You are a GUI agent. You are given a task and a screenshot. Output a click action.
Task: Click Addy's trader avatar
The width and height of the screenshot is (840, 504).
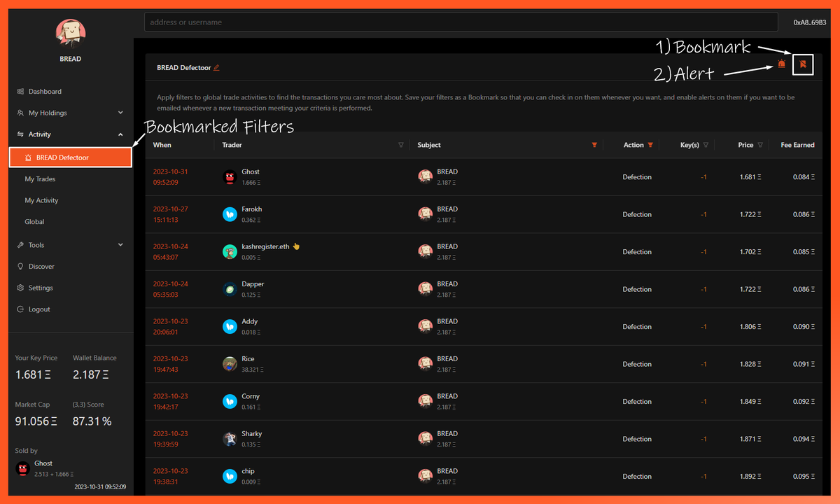coord(230,327)
